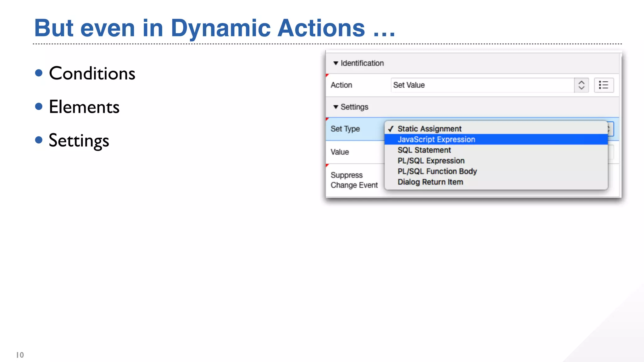Open the Set Value action dropdown arrows
The width and height of the screenshot is (644, 362).
coord(581,85)
